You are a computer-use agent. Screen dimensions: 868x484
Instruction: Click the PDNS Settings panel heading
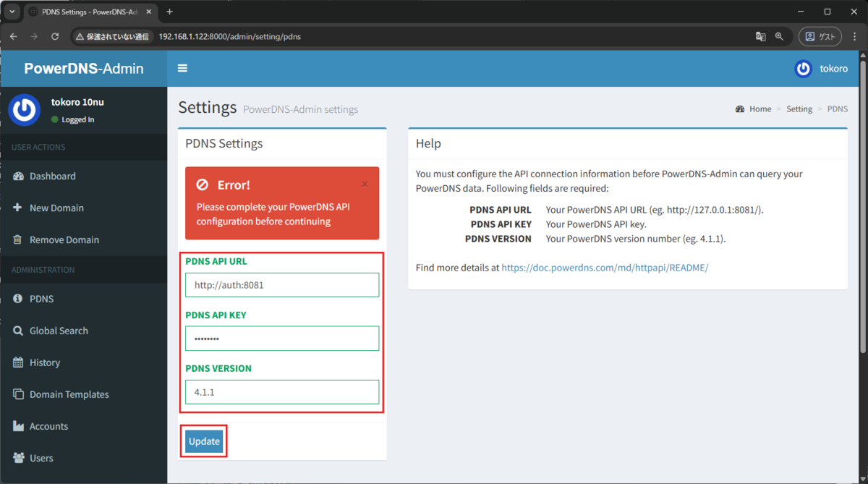click(224, 143)
